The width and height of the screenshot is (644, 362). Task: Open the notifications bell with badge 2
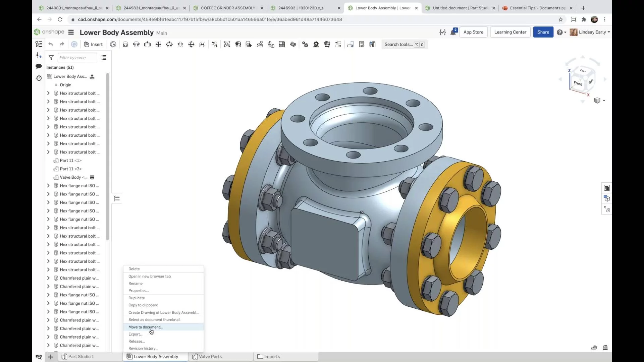point(453,32)
